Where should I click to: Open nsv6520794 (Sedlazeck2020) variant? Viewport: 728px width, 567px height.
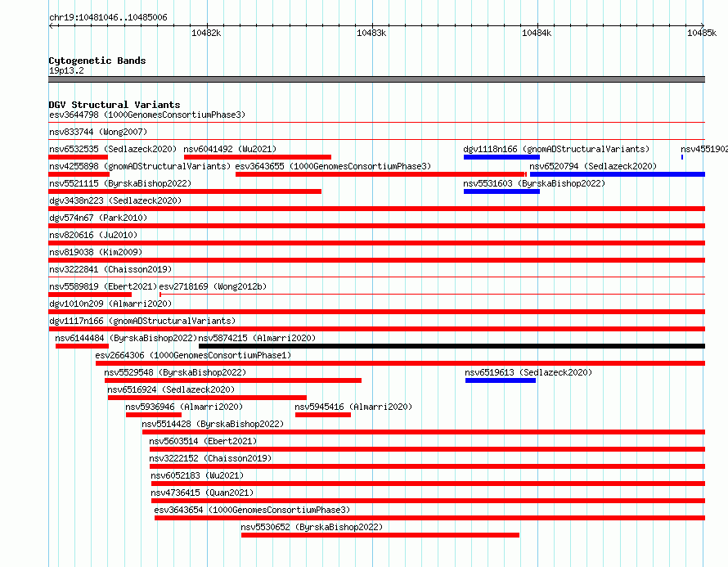click(593, 166)
